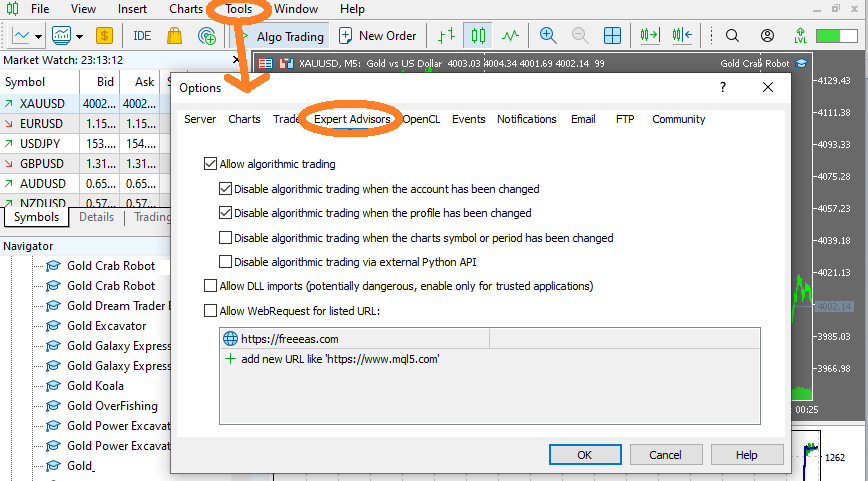Switch chart to candlesticks icon

478,36
